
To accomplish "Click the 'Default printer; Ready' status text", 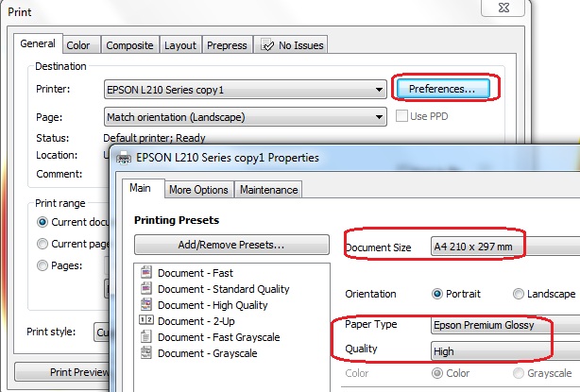I will (x=154, y=138).
